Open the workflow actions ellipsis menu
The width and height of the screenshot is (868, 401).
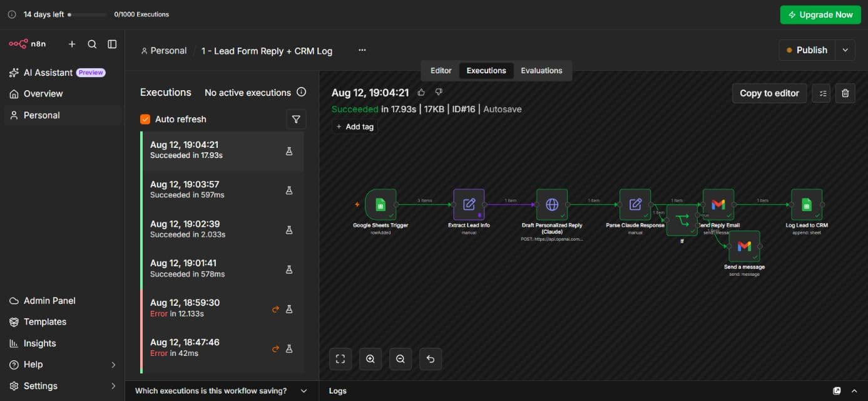(x=362, y=51)
